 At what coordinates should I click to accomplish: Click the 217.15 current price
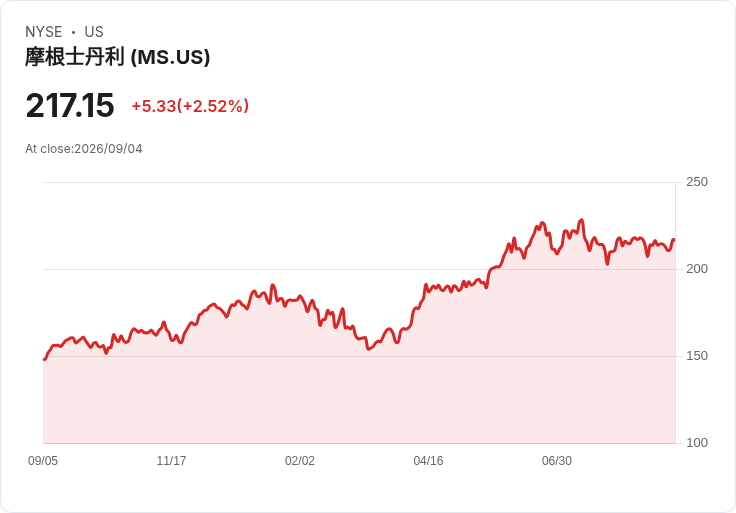(70, 105)
